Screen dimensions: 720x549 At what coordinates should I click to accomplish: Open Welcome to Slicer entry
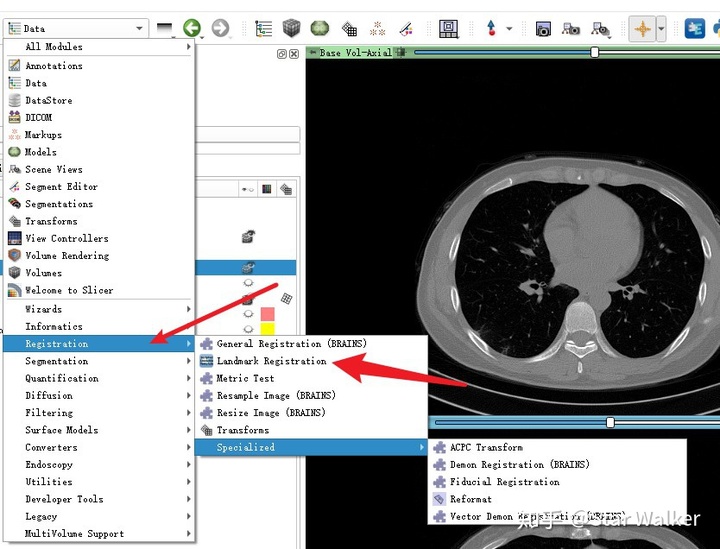99,290
